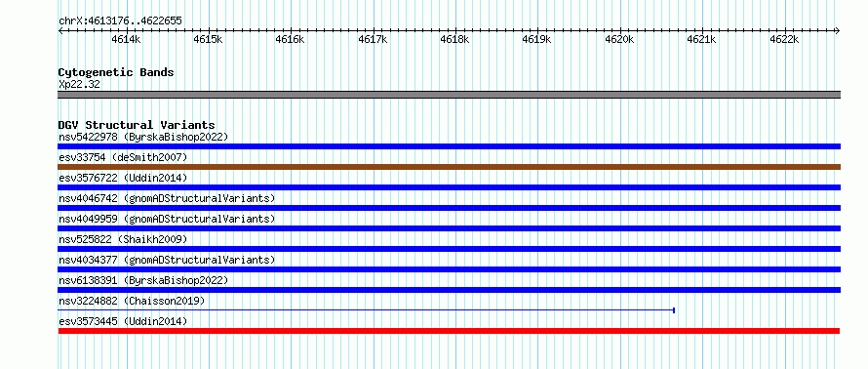Click the blue bar under nsv525822

point(449,249)
